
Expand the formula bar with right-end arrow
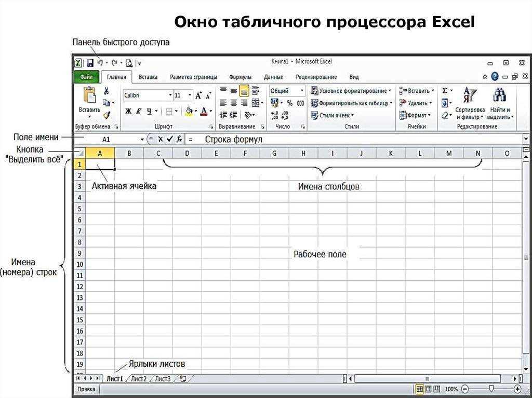point(526,139)
